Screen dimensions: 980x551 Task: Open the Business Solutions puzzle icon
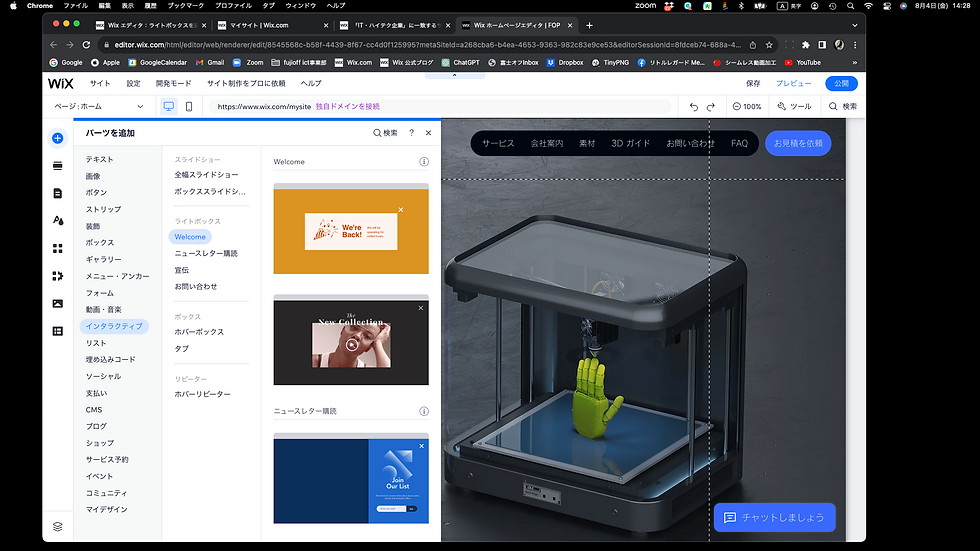58,276
